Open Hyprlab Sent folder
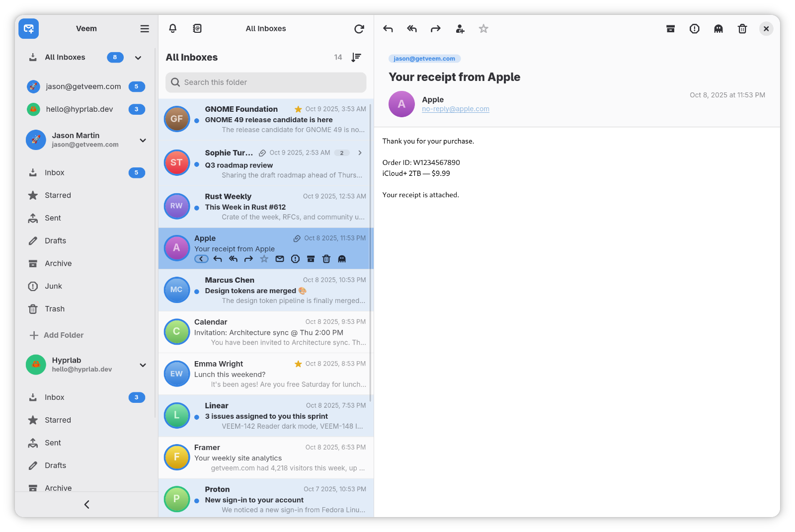Image resolution: width=795 pixels, height=532 pixels. click(x=86, y=443)
